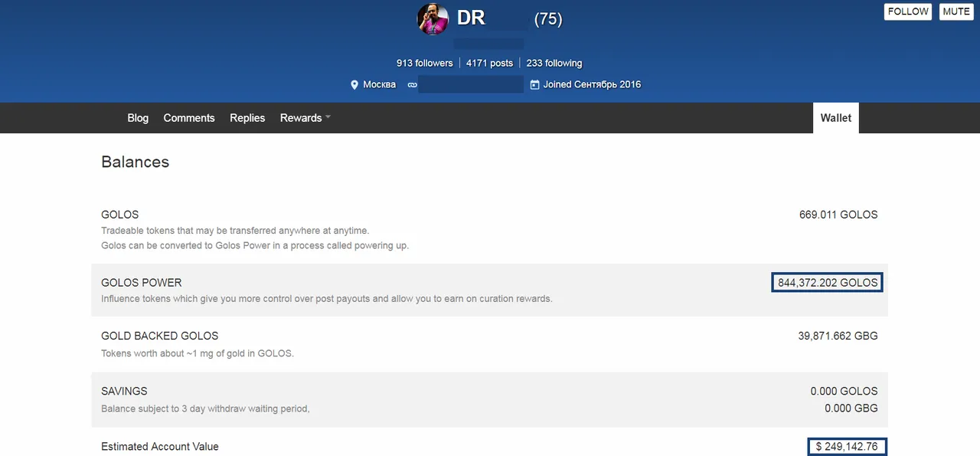Mute this user with the MUTE button
Image resolution: width=980 pixels, height=456 pixels.
click(956, 11)
